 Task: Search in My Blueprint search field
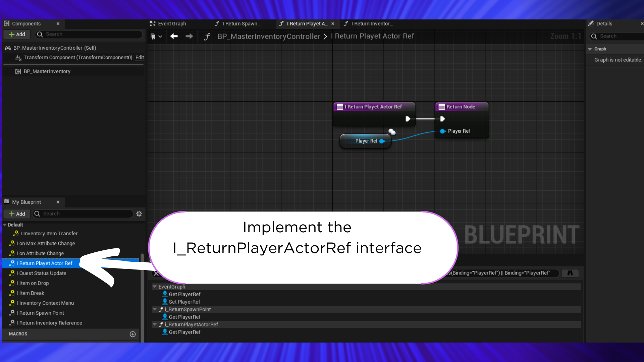(84, 214)
